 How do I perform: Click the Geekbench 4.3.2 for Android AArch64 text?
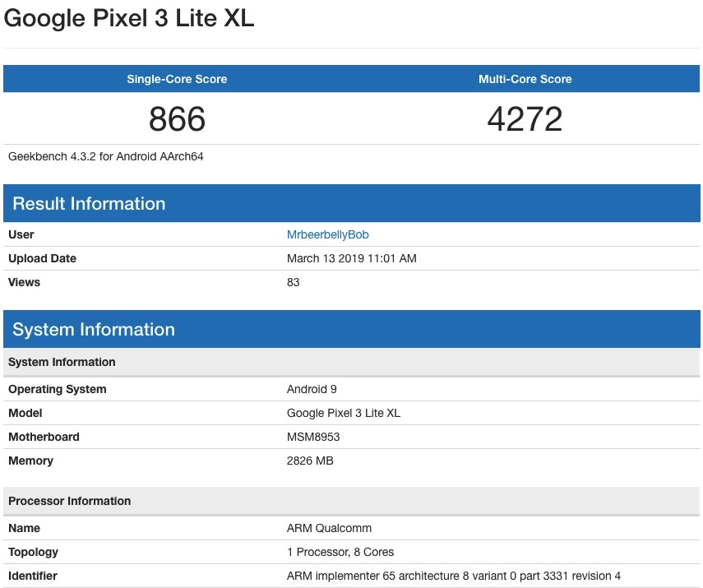click(x=106, y=156)
